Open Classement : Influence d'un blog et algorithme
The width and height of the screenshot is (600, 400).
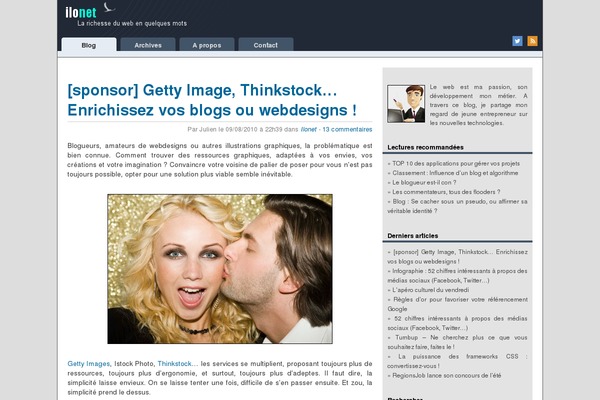(x=455, y=173)
